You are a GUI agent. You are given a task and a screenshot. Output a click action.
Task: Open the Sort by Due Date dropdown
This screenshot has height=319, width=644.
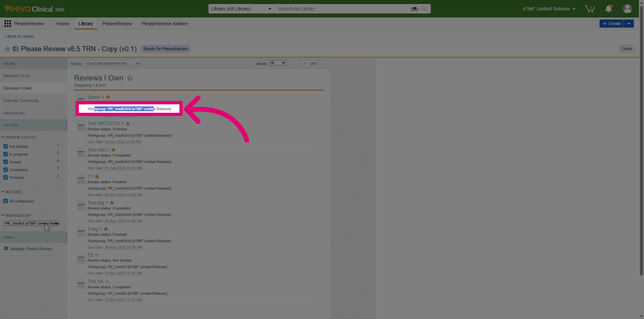point(113,63)
